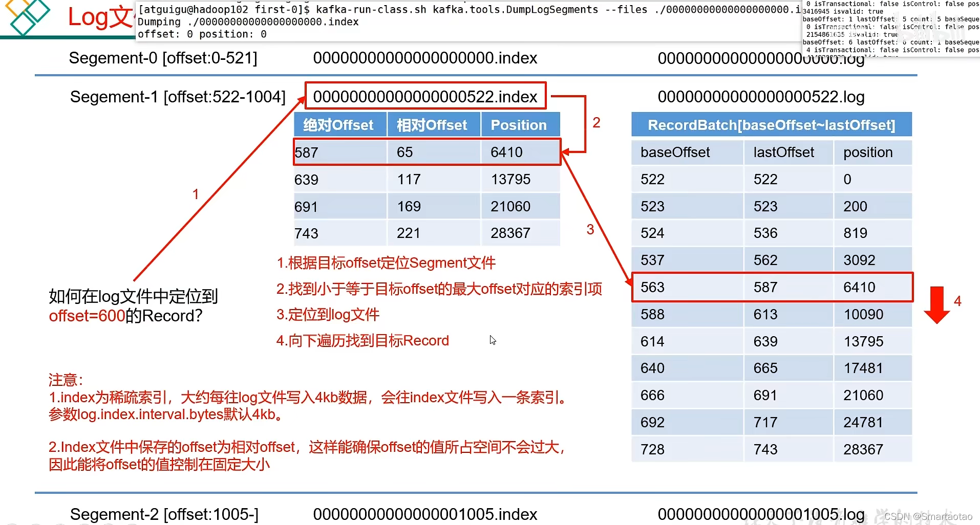This screenshot has height=525, width=980.
Task: Select the kafka-run-class.sh command line in the terminal
Action: (468, 9)
